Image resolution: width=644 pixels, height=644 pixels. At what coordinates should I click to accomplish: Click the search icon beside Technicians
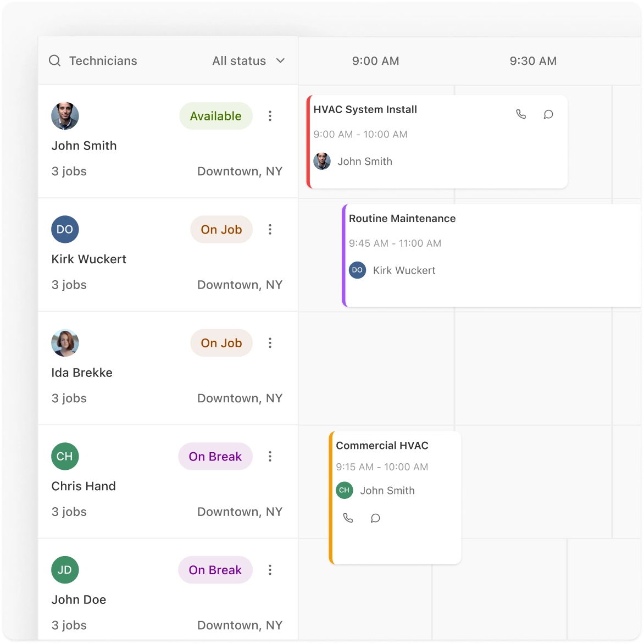coord(55,61)
